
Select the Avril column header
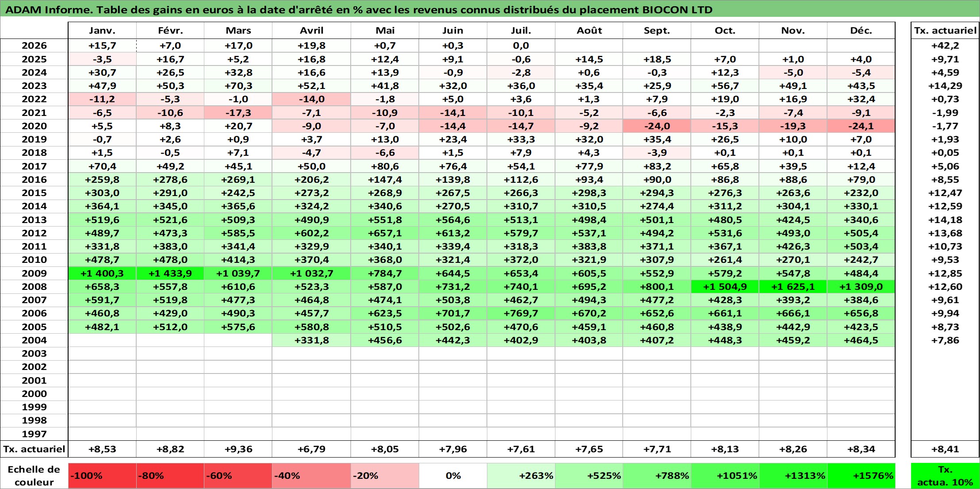312,31
